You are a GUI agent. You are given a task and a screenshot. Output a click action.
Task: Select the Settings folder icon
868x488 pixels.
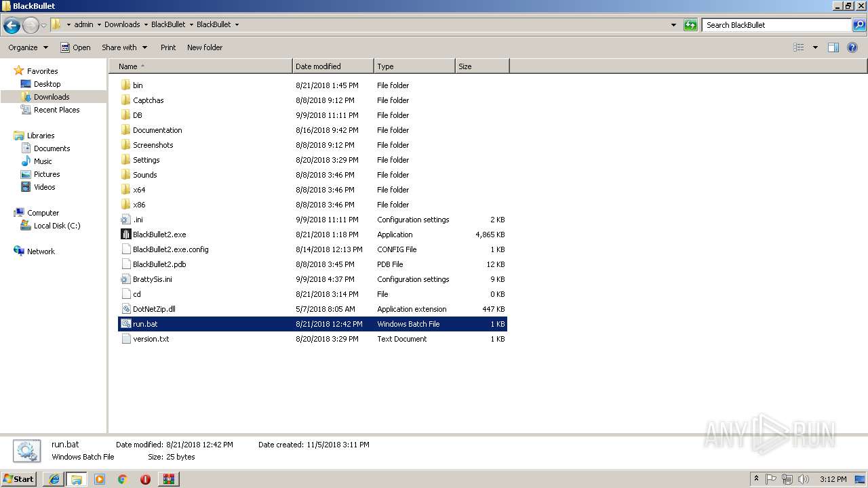(125, 160)
